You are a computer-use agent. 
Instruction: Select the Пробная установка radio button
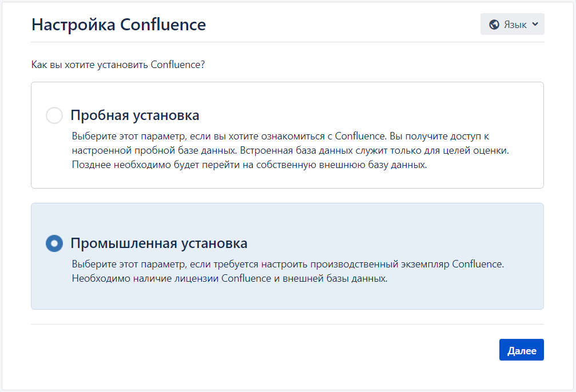coord(54,115)
